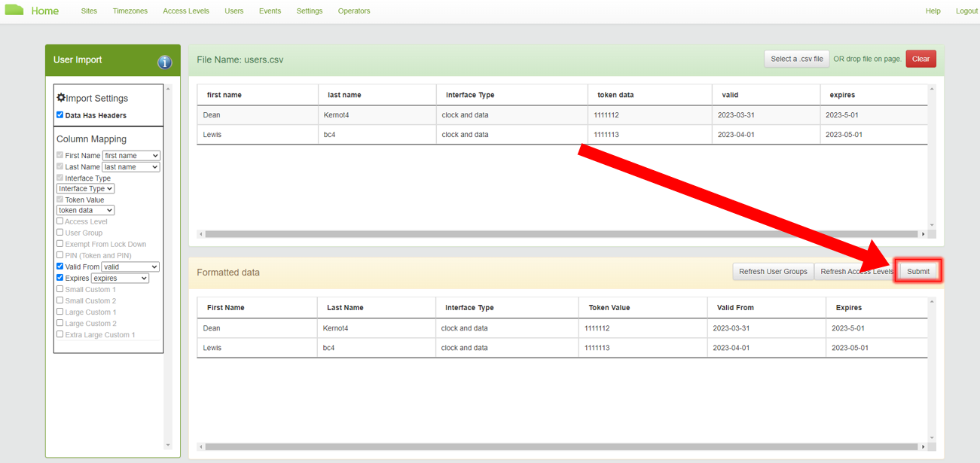The width and height of the screenshot is (980, 463).
Task: Click the Import Settings gear icon
Action: [61, 98]
